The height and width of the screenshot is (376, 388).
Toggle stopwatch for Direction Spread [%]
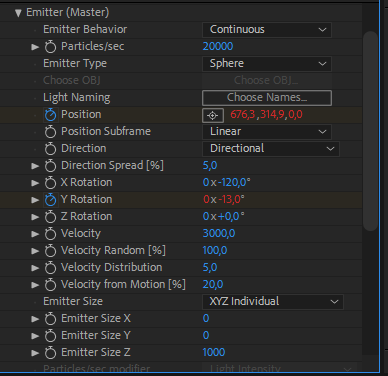tap(50, 166)
